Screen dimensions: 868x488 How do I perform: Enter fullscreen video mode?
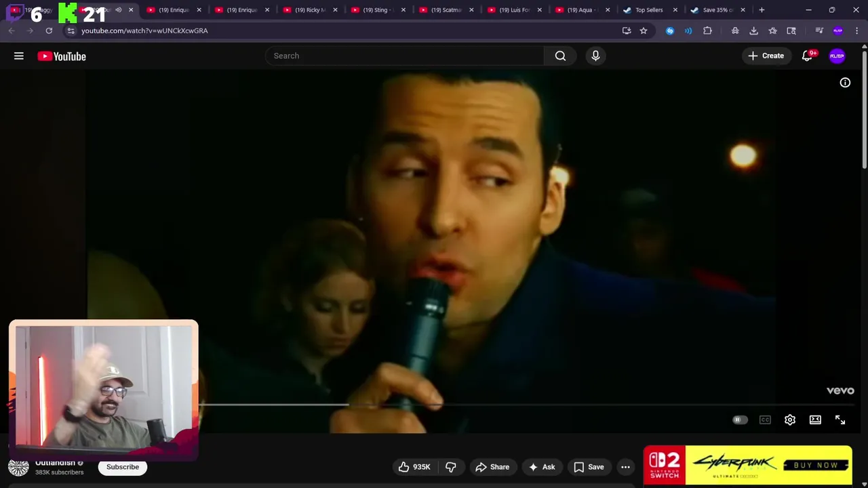840,420
